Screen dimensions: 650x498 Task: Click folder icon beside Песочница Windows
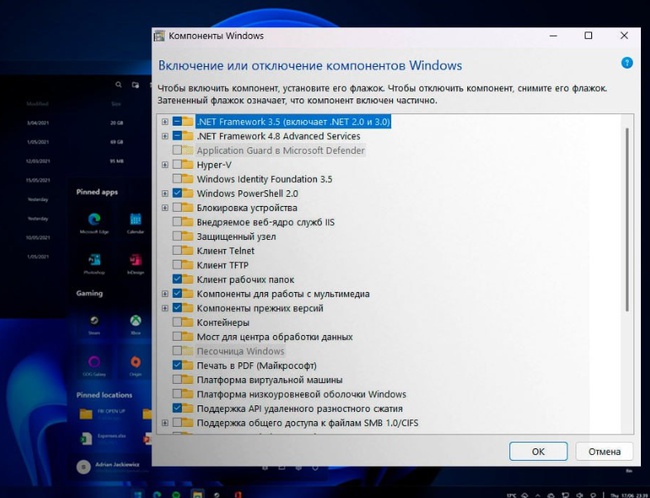tap(188, 351)
